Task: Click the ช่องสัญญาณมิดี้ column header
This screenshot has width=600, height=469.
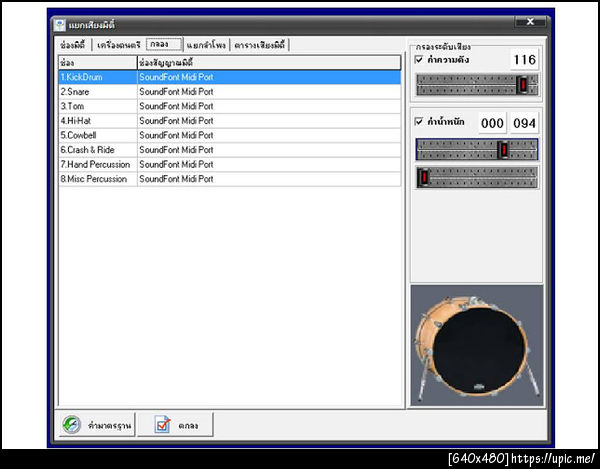Action: click(269, 62)
